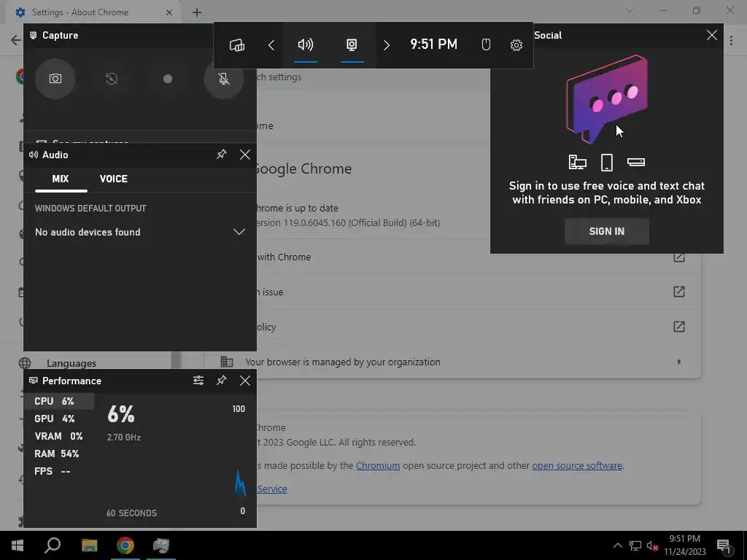Click Chrome icon in taskbar
This screenshot has width=747, height=560.
coord(125,545)
